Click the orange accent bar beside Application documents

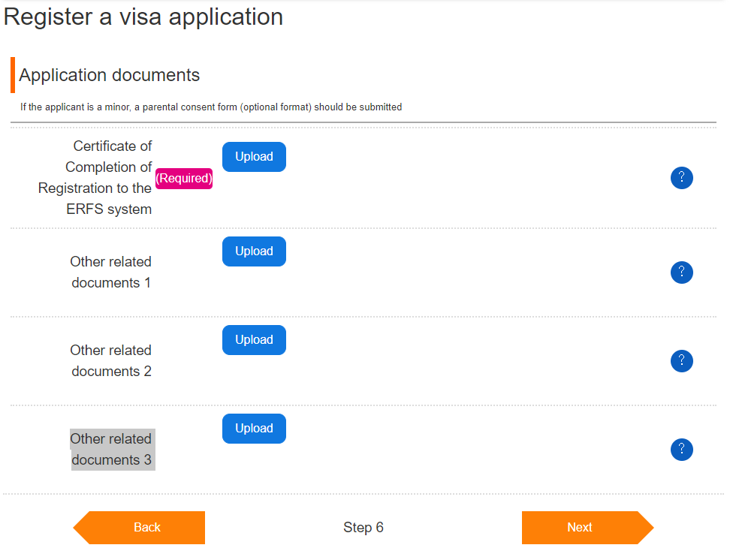pyautogui.click(x=14, y=75)
